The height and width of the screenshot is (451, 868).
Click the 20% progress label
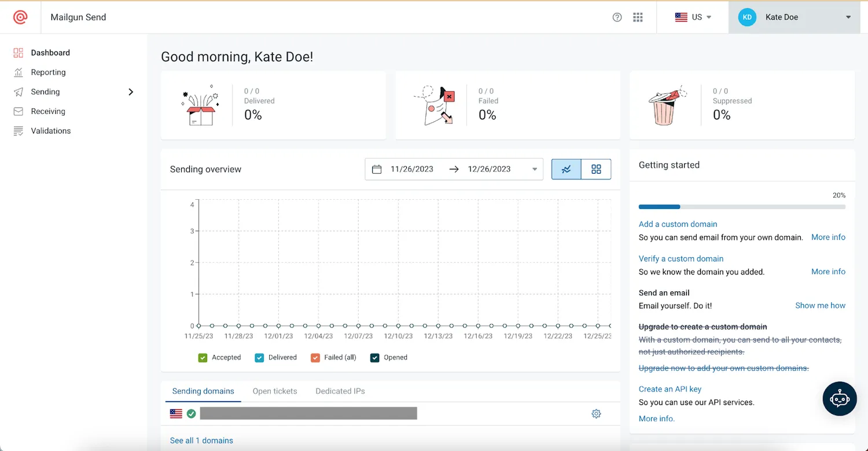tap(839, 196)
